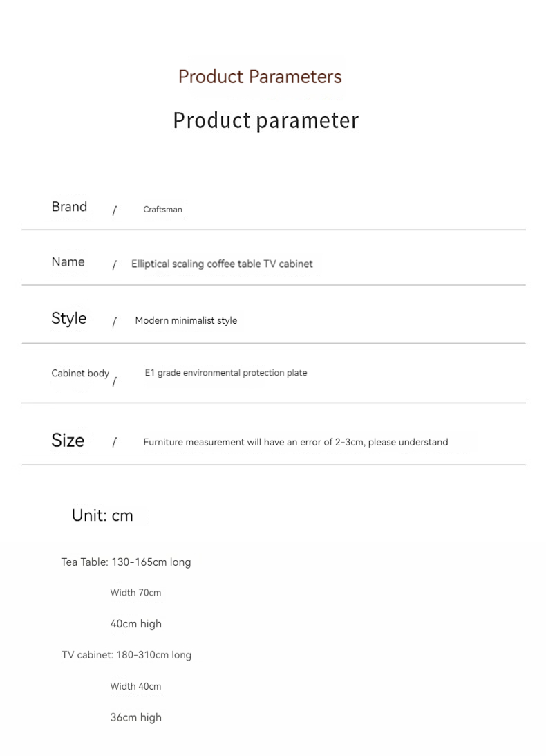Click the 'Product Parameters' brown heading
This screenshot has height=756, width=546.
click(260, 76)
